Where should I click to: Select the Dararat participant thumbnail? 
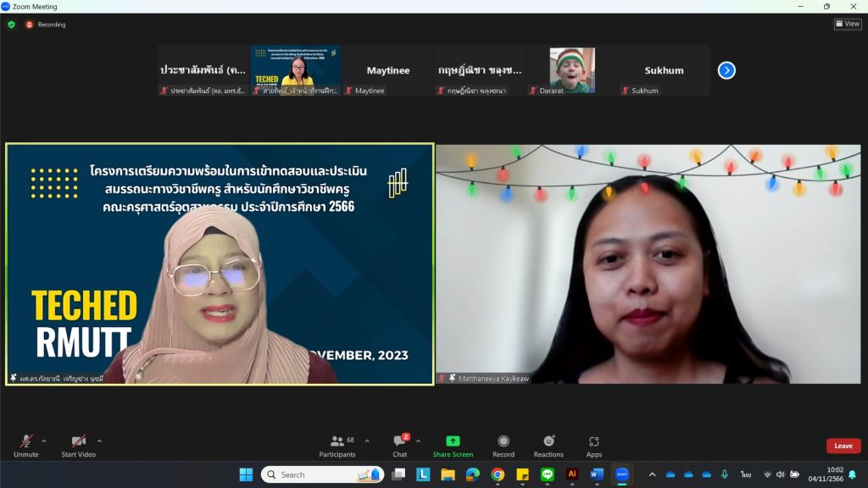point(572,71)
